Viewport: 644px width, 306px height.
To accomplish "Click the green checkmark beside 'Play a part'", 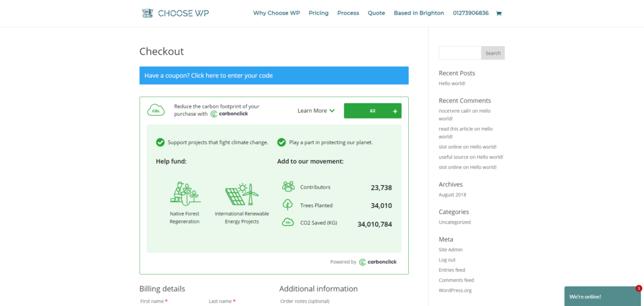I will (x=281, y=142).
